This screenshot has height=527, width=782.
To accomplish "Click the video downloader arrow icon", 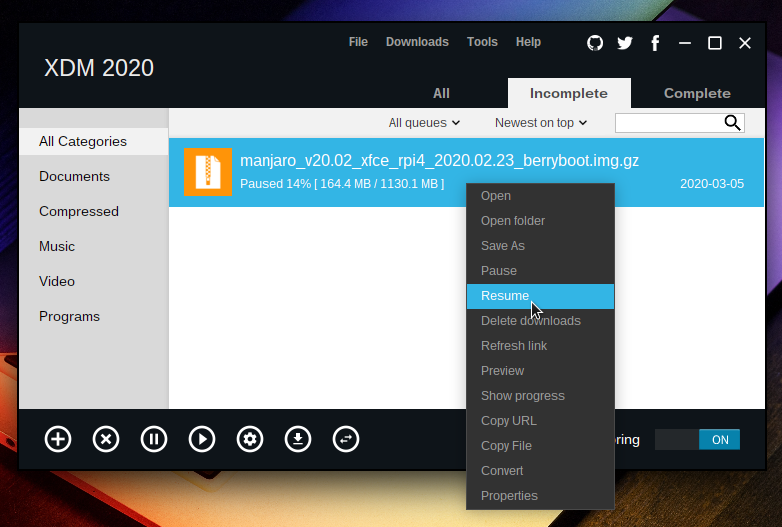I will coord(298,439).
